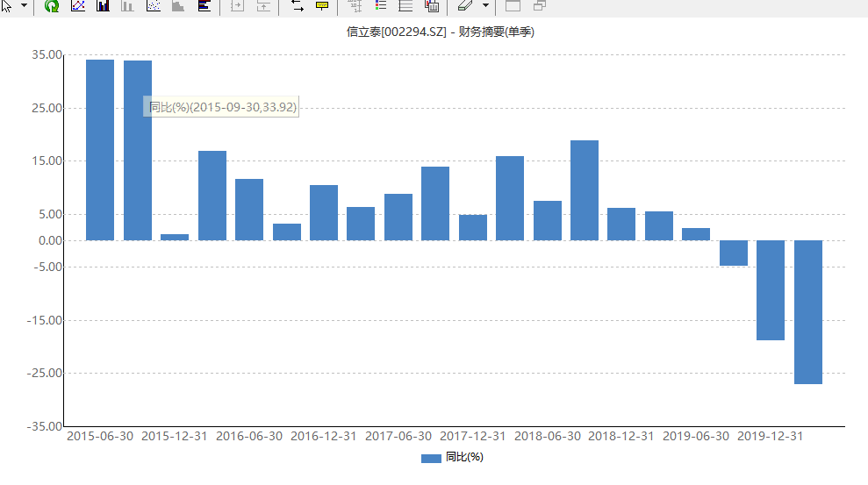
Task: Click the 0.00 y-axis label
Action: pos(50,240)
